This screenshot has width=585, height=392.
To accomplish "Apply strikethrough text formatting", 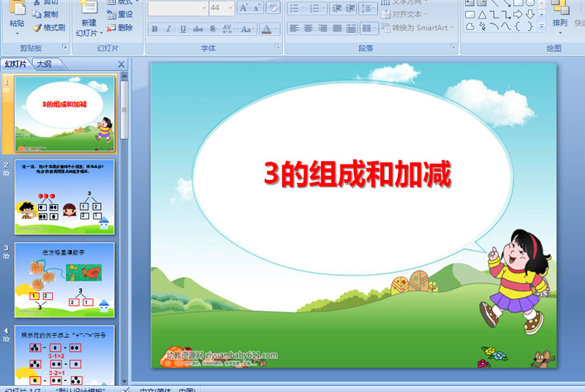I will (x=197, y=29).
